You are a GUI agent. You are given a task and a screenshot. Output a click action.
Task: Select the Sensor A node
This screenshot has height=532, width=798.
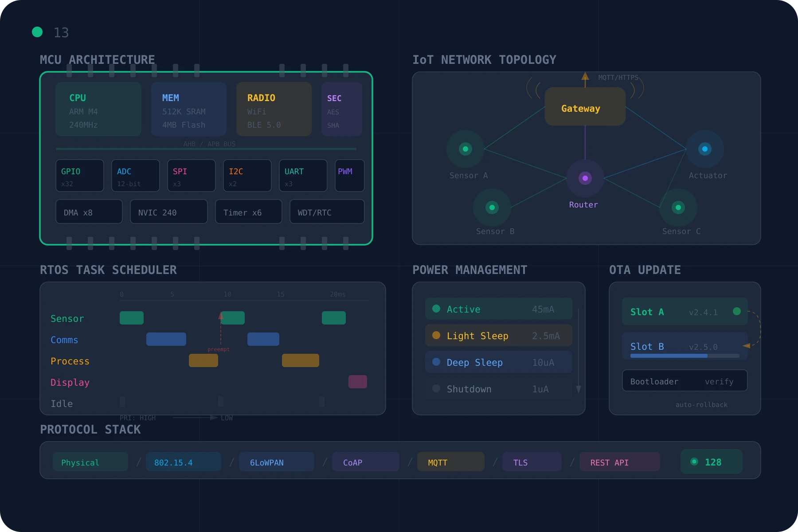[465, 149]
